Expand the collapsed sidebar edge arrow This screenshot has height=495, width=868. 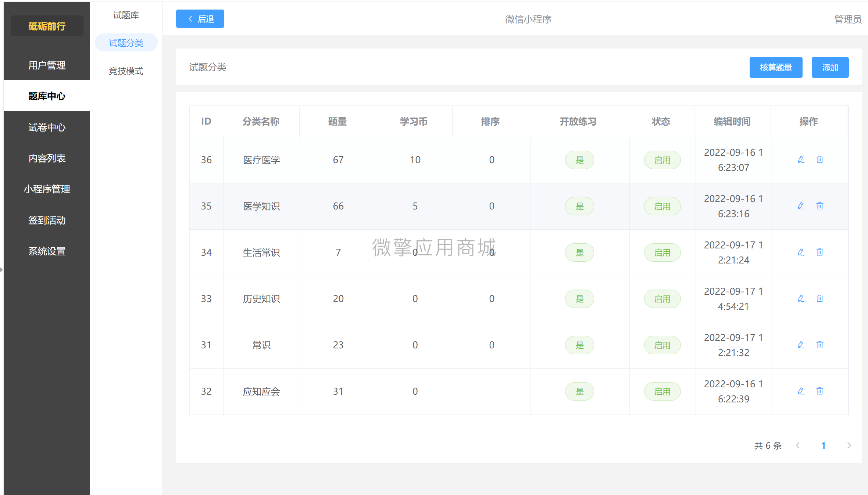pos(1,270)
